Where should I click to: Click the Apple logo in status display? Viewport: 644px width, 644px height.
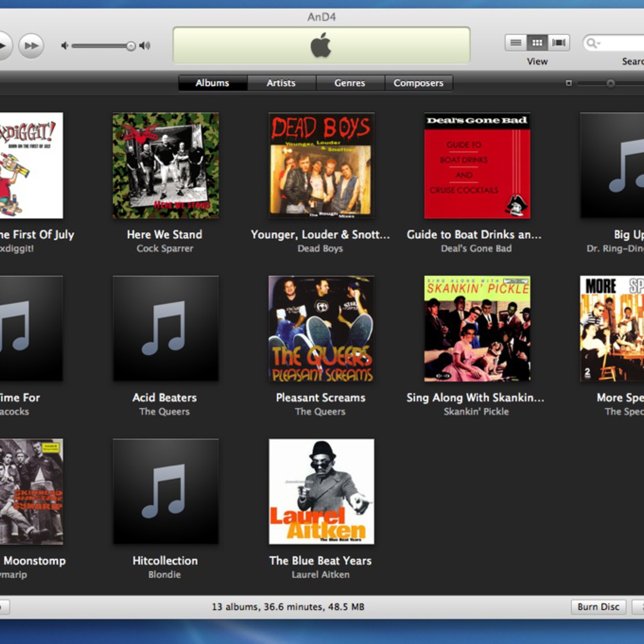coord(321,45)
